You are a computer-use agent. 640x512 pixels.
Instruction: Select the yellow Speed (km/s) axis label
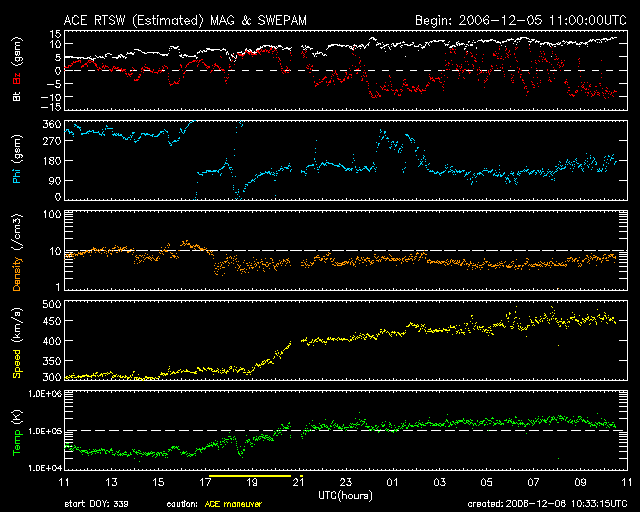tap(16, 344)
